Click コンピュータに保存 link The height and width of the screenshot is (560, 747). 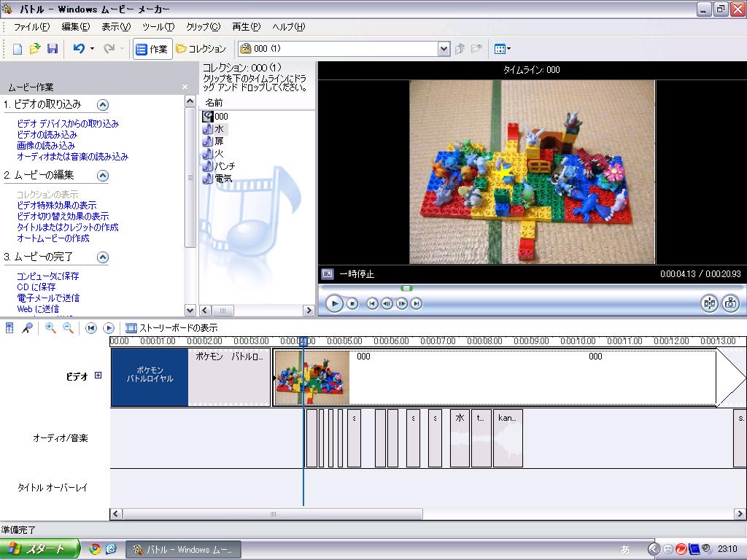coord(47,276)
